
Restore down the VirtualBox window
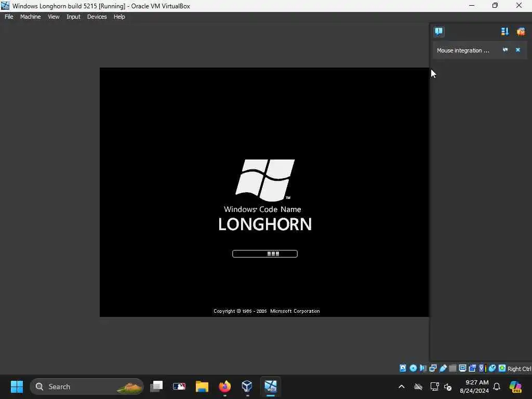[495, 5]
